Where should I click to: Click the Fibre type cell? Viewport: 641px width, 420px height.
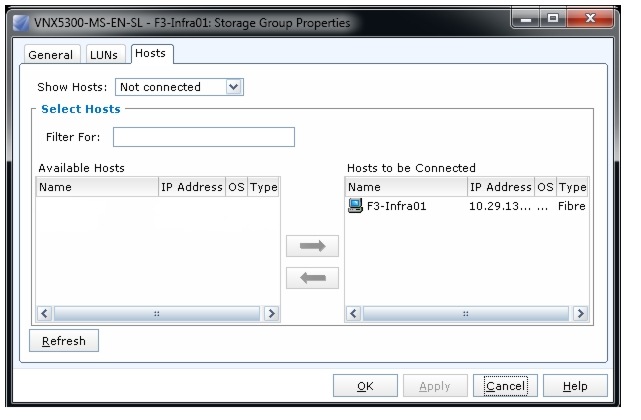[572, 206]
